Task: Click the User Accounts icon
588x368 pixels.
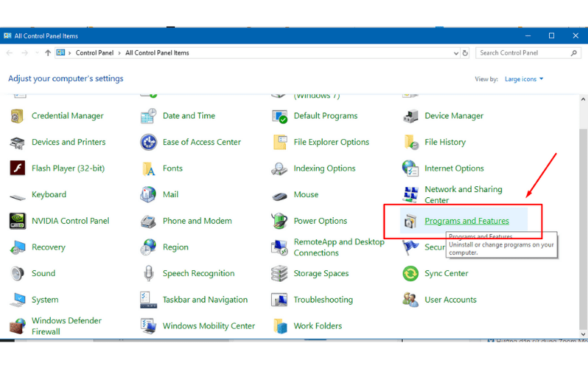Action: click(411, 300)
